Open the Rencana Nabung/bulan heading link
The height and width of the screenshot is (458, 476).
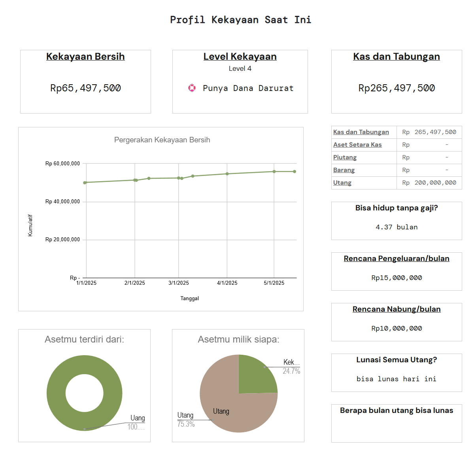pos(397,309)
